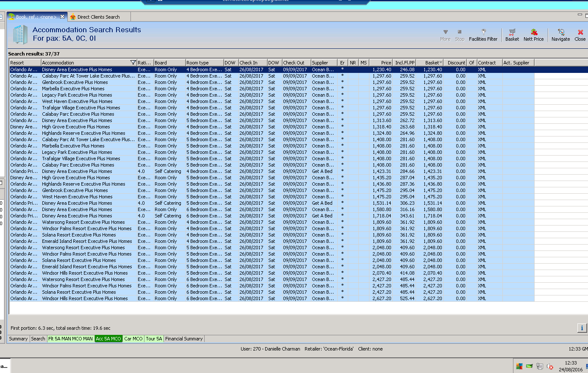Click the palm tree icon on Book. ref. tab
This screenshot has width=588, height=373.
(11, 17)
